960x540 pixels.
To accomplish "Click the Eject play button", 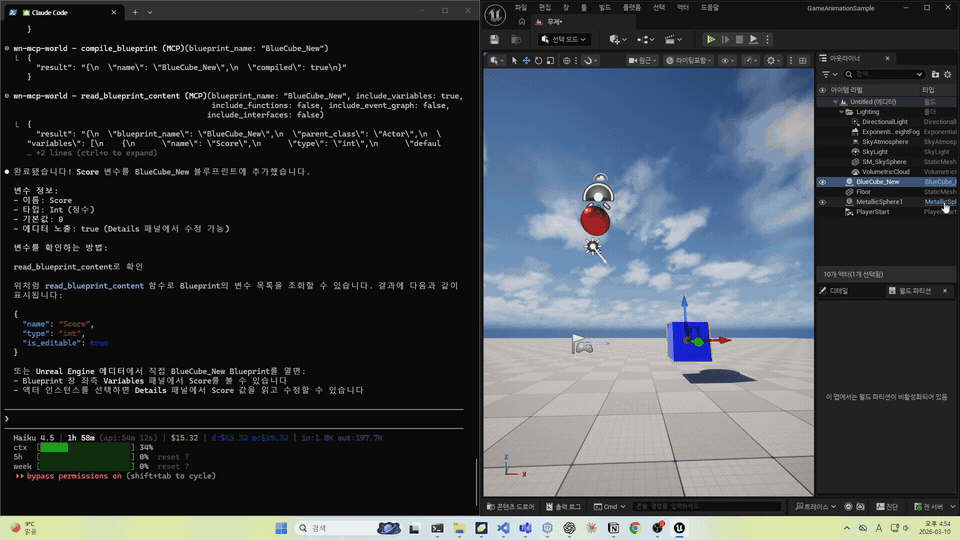I will [x=753, y=39].
